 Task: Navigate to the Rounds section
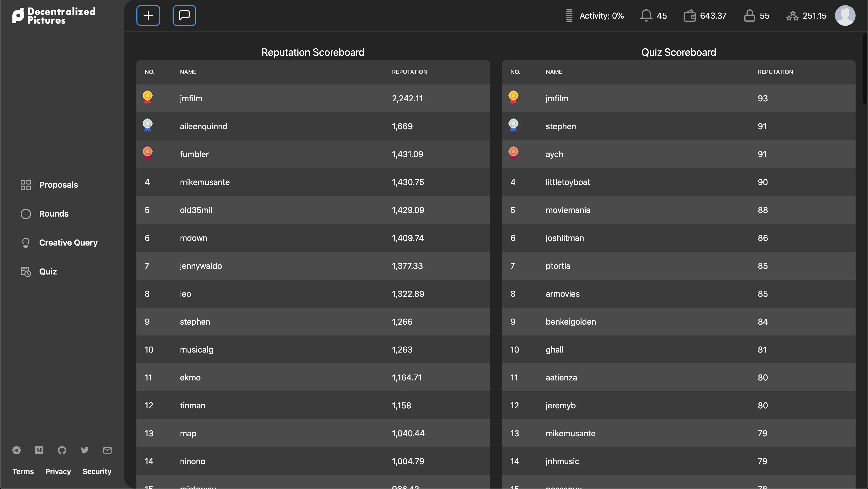[54, 214]
